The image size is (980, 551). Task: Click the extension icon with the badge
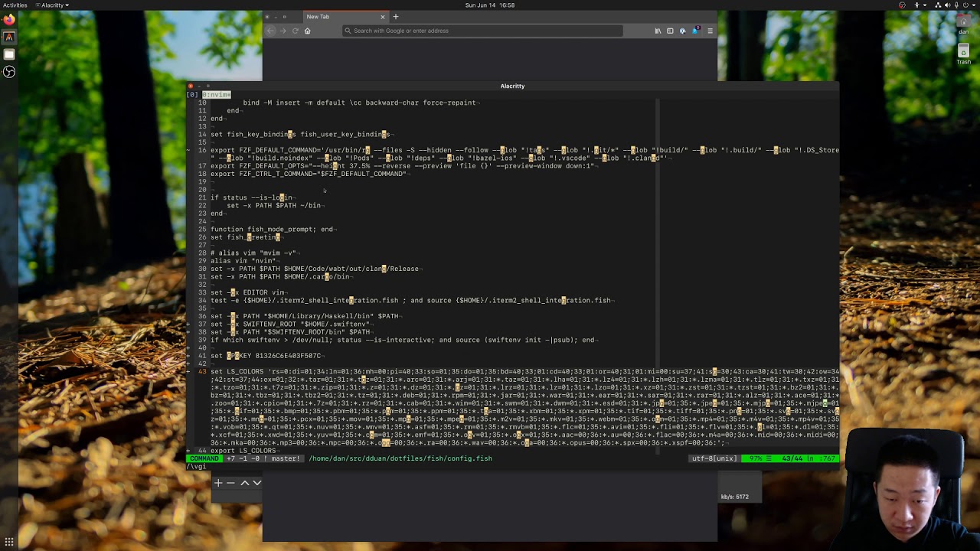click(x=695, y=31)
